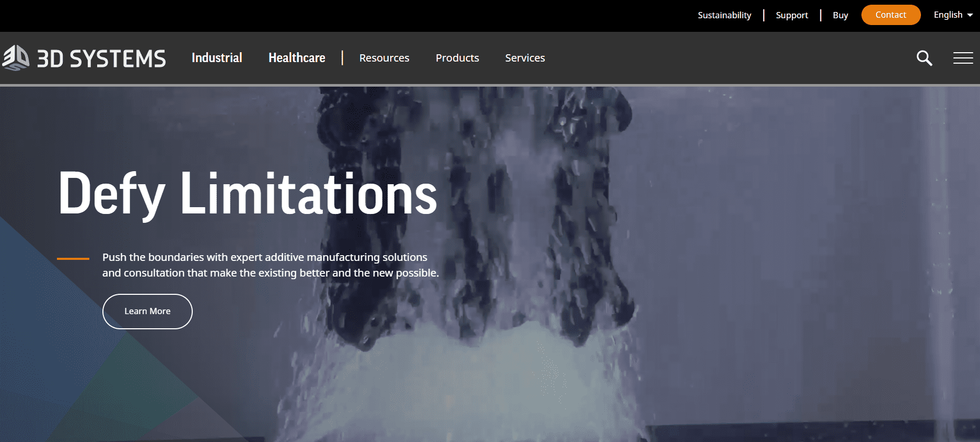This screenshot has width=980, height=442.
Task: Open the Industrial menu
Action: (217, 58)
